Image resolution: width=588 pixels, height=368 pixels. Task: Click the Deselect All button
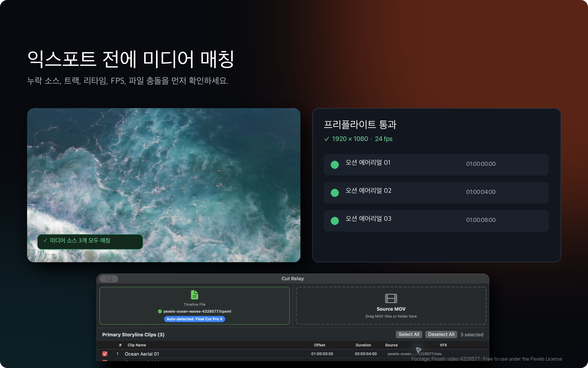[441, 334]
